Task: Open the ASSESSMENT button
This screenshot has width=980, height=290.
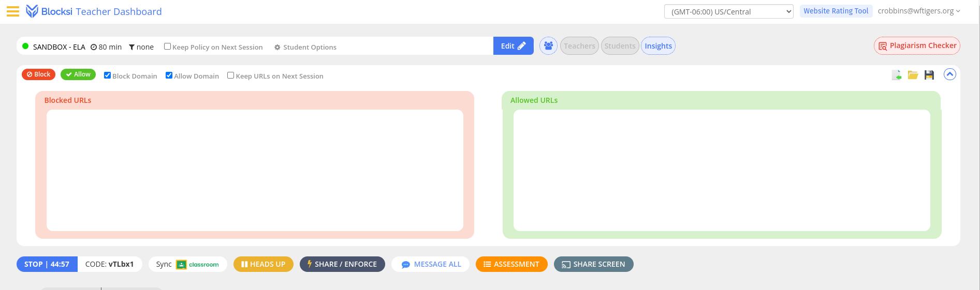Action: (511, 264)
